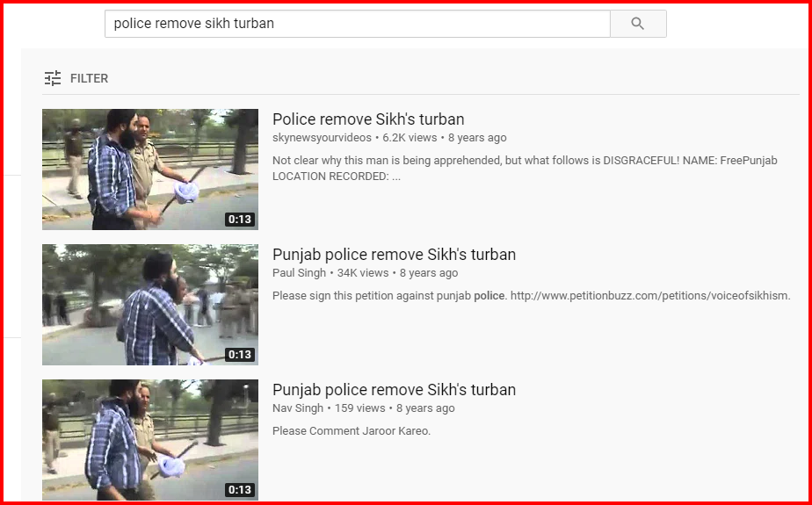Open title "Police remove Sikh's turban" by skynewsyourvideos
This screenshot has height=505, width=812.
[x=368, y=119]
